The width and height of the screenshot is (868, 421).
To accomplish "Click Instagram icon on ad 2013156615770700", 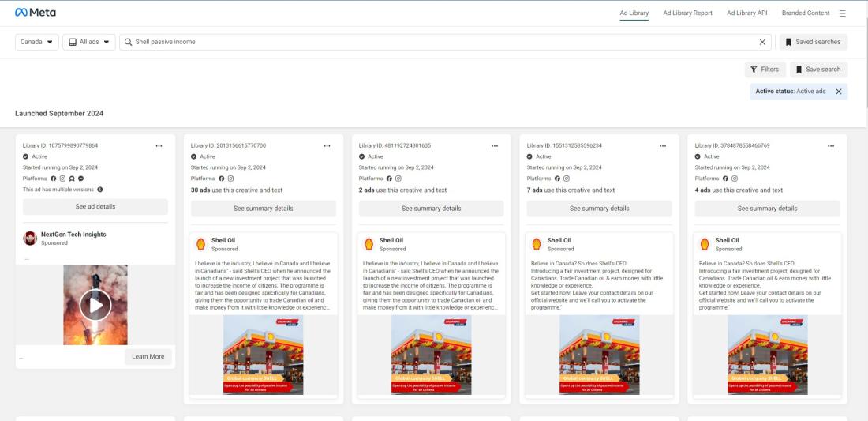I will pos(231,179).
